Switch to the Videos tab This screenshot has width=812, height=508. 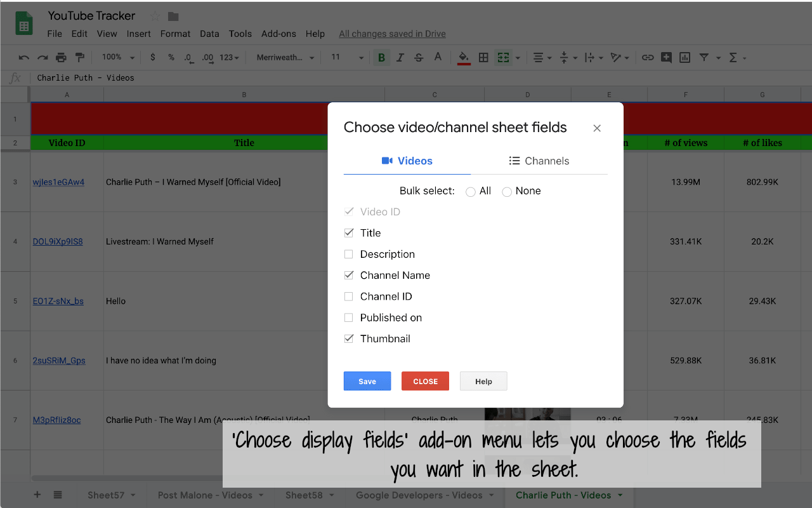click(407, 161)
